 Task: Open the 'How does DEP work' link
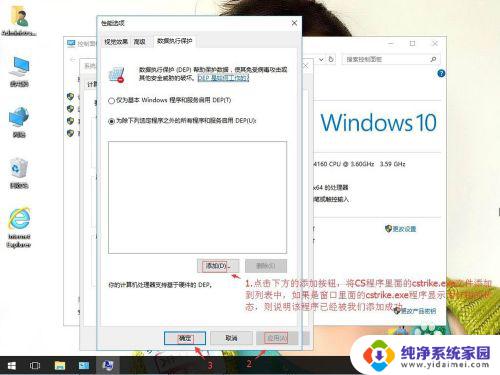tap(223, 78)
